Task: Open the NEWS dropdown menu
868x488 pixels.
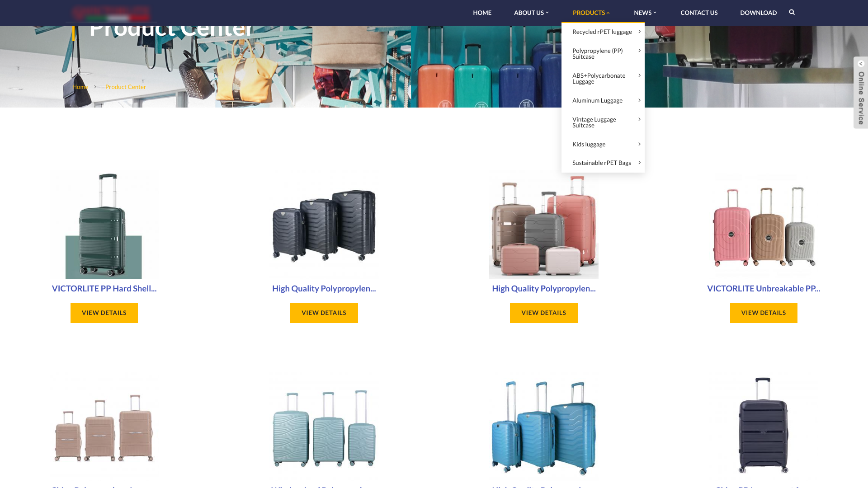Action: [645, 13]
